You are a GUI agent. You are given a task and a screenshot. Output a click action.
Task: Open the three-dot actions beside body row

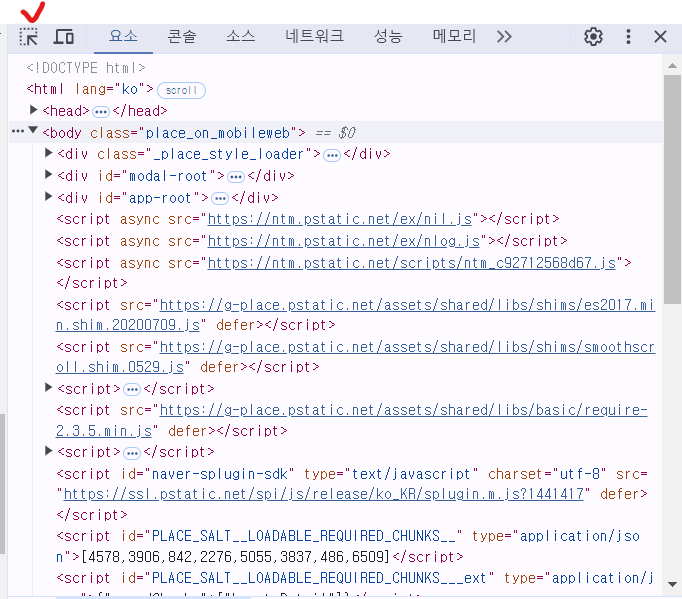point(18,131)
